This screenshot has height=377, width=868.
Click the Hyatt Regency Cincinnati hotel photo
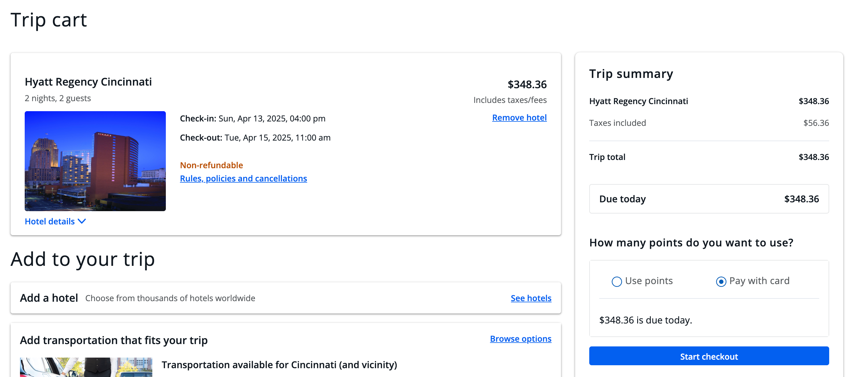point(95,161)
